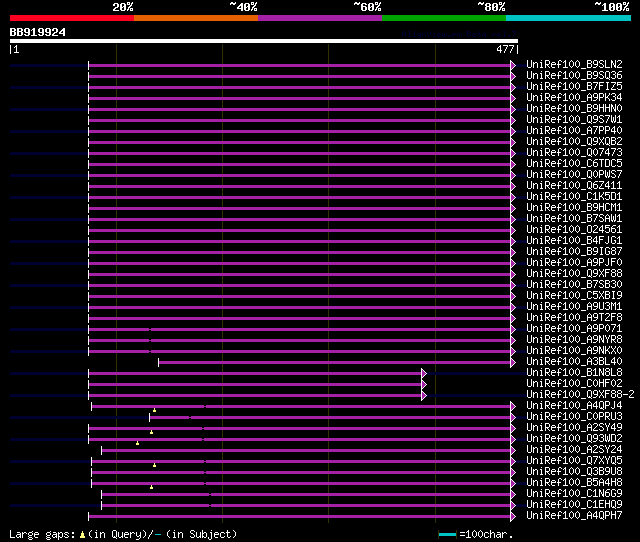This screenshot has height=542, width=640.
Task: Click the query gap marker in A4QPJ4 row
Action: (x=154, y=410)
